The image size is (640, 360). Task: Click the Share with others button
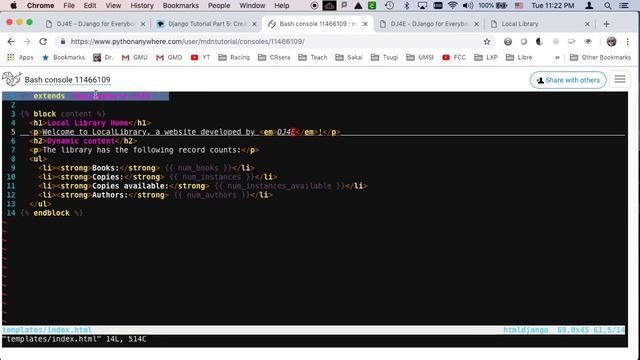[568, 80]
